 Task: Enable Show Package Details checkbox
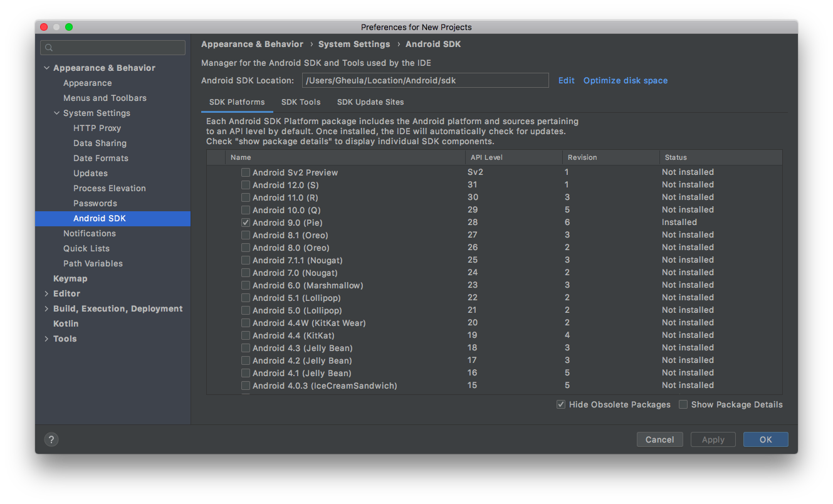click(683, 404)
